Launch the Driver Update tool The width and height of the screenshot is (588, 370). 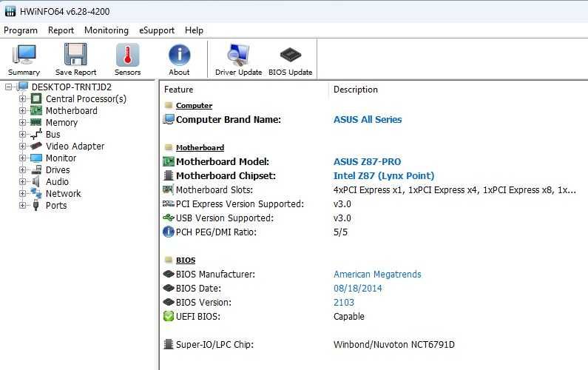tap(238, 59)
